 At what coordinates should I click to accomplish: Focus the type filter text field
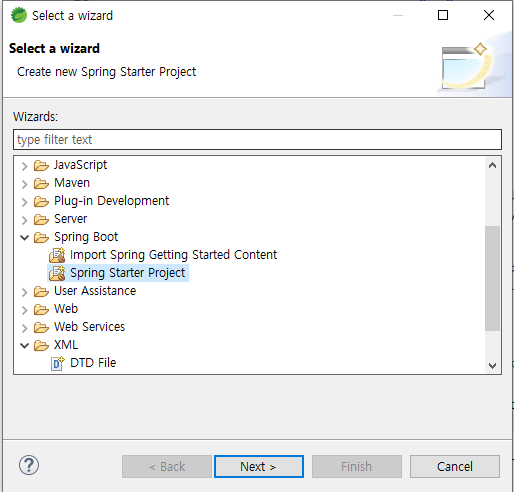click(257, 140)
